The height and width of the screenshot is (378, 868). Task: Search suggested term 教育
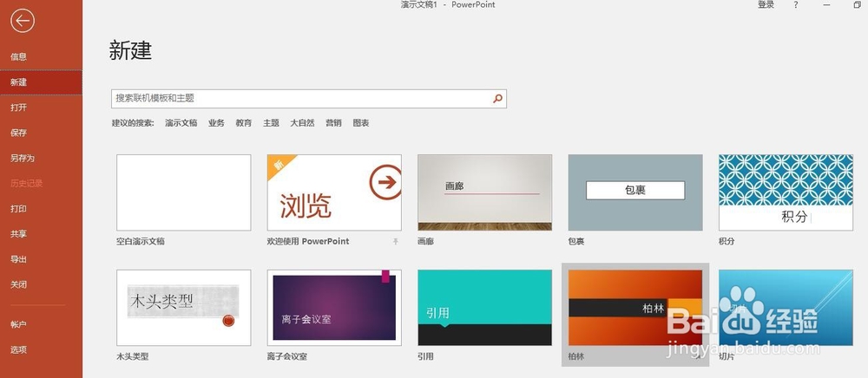(244, 123)
